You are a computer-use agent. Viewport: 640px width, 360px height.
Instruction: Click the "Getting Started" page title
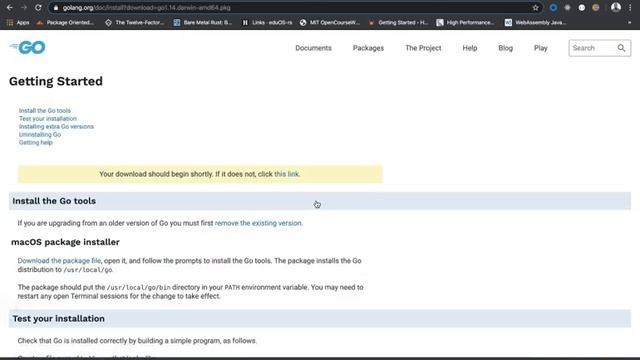[56, 81]
